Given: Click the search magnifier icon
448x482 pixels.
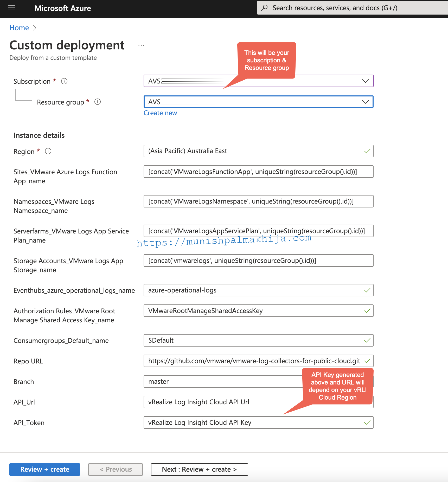Looking at the screenshot, I should pos(265,8).
